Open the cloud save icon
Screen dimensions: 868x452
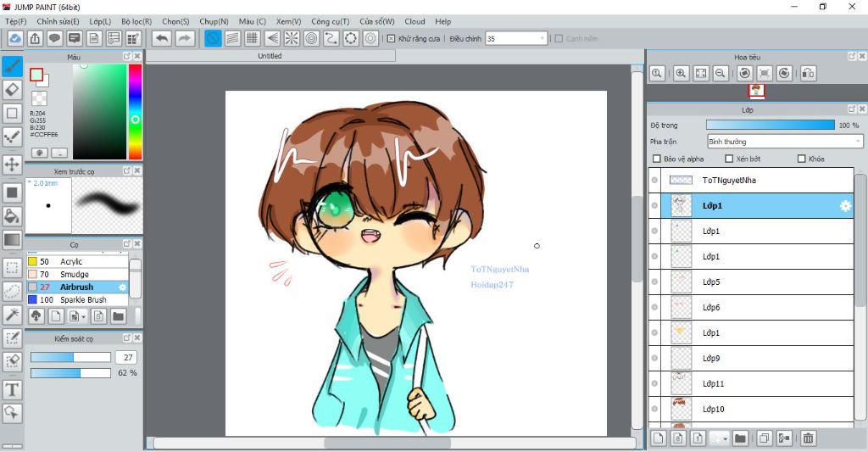tap(15, 38)
